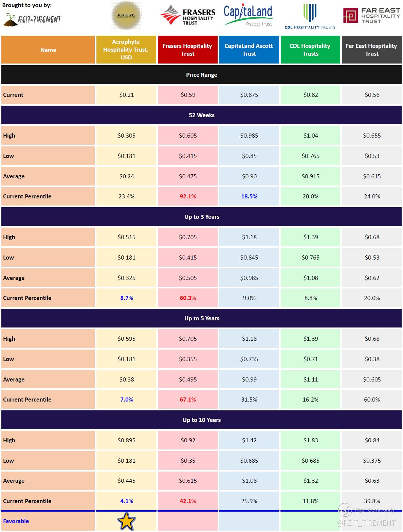
Task: Click the Up to 10 Years header
Action: pos(201,420)
